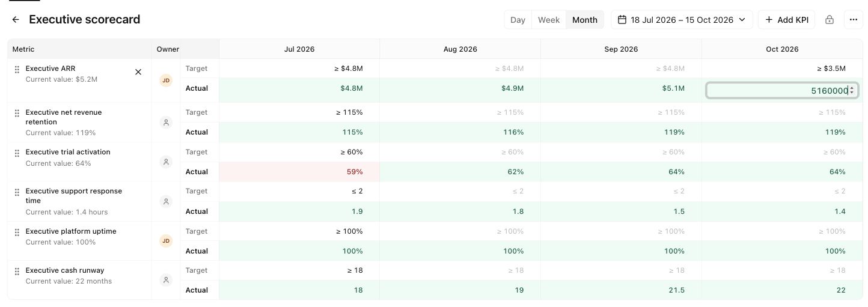Image resolution: width=868 pixels, height=307 pixels.
Task: Click the Aug 2026 ARR actual $4.9M
Action: [512, 88]
